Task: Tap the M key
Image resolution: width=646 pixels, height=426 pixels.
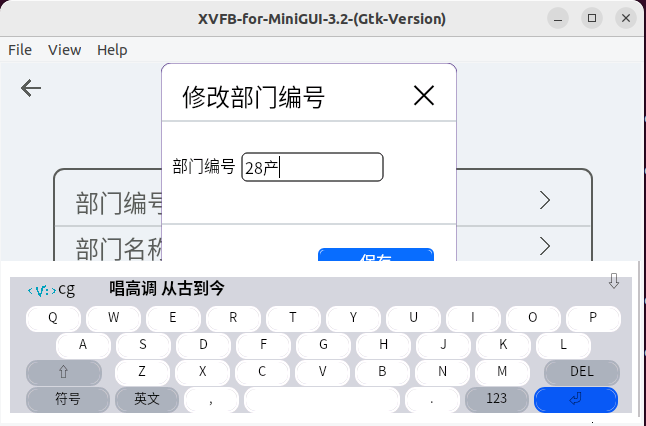Action: click(502, 372)
